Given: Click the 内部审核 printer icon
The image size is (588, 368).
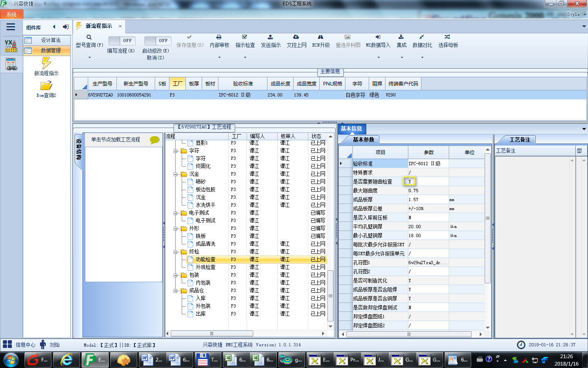Looking at the screenshot, I should coord(219,37).
